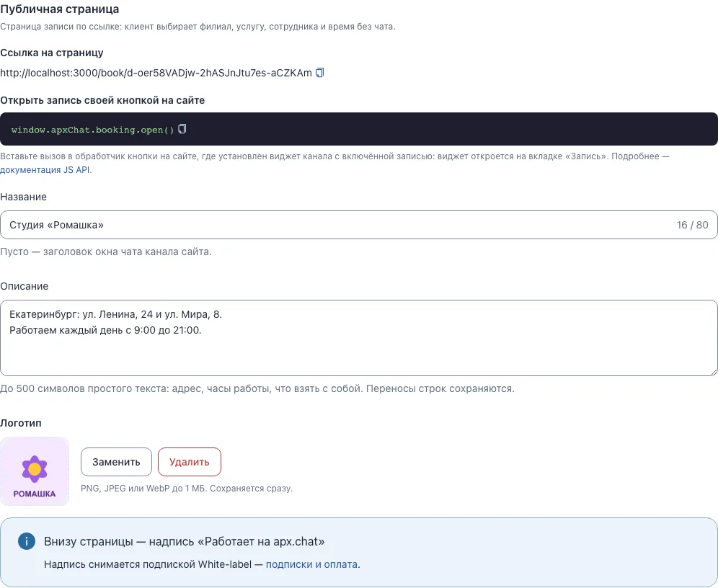Screen dimensions: 718x588
Task: Click the red Удалить logo button
Action: coord(190,462)
